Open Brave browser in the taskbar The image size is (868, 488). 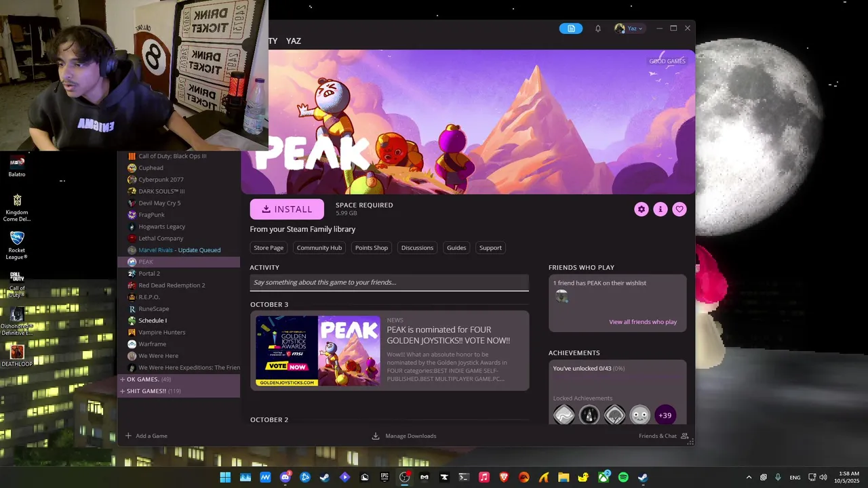[x=504, y=477]
